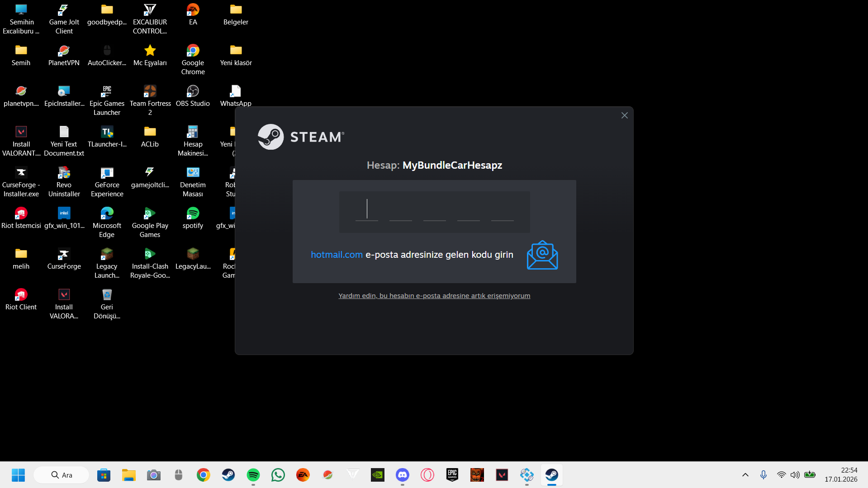
Task: Open the EA app from the taskbar
Action: point(303,475)
